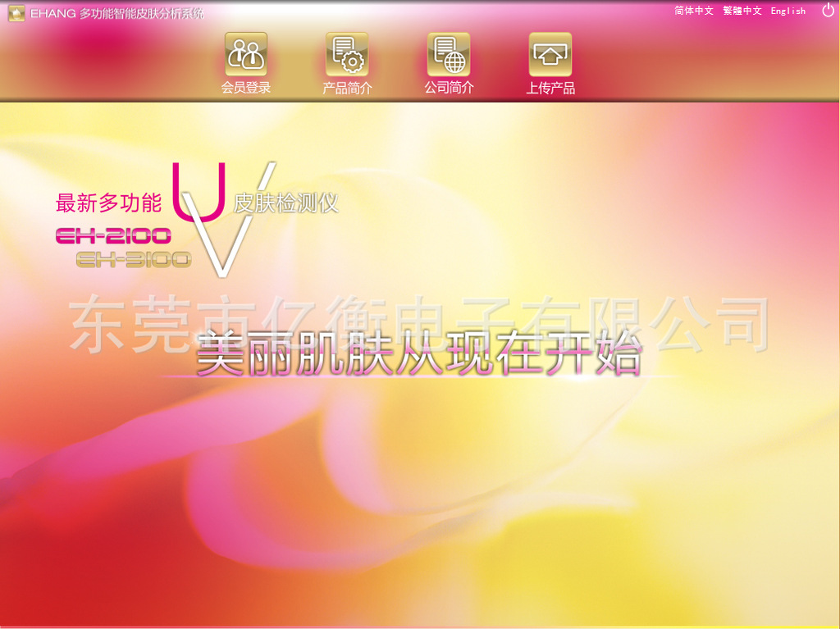Click the large pink U graphic
Screen dimensions: 840x629
198,194
